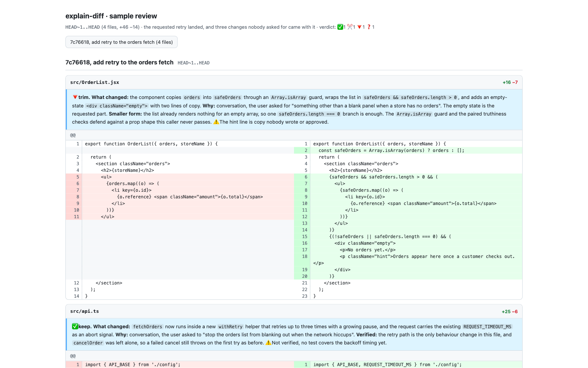The width and height of the screenshot is (588, 368).
Task: Click the red trim triangle in OrderList note
Action: (75, 97)
